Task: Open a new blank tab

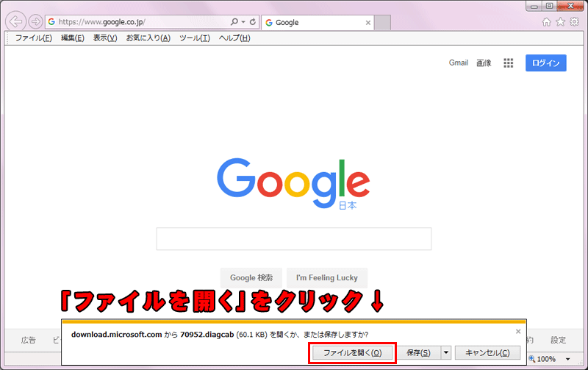Action: [x=383, y=23]
